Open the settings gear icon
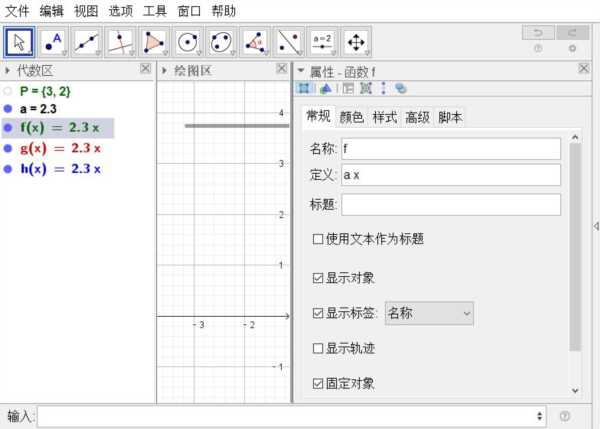The image size is (600, 429). (572, 48)
